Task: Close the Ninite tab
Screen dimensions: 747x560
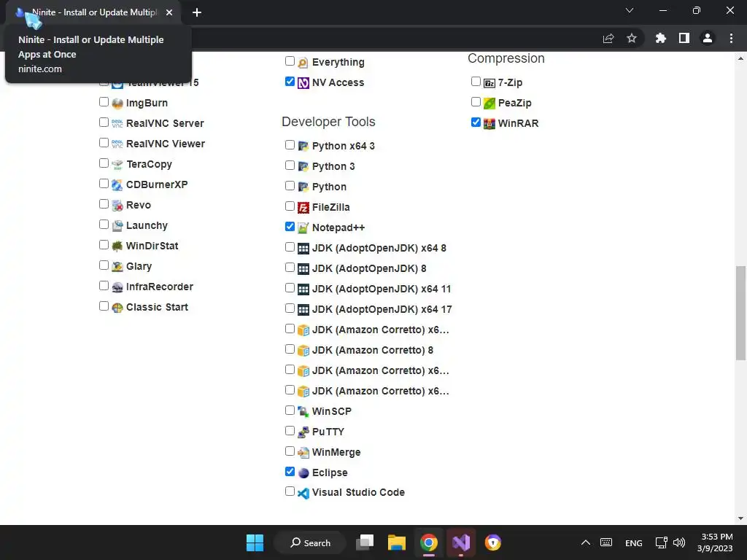Action: click(x=169, y=12)
